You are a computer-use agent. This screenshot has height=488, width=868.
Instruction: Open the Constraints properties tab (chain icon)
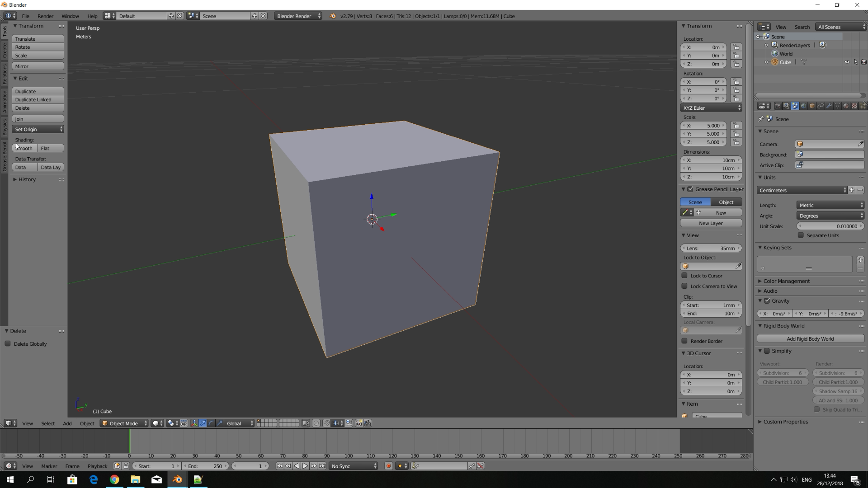point(821,106)
